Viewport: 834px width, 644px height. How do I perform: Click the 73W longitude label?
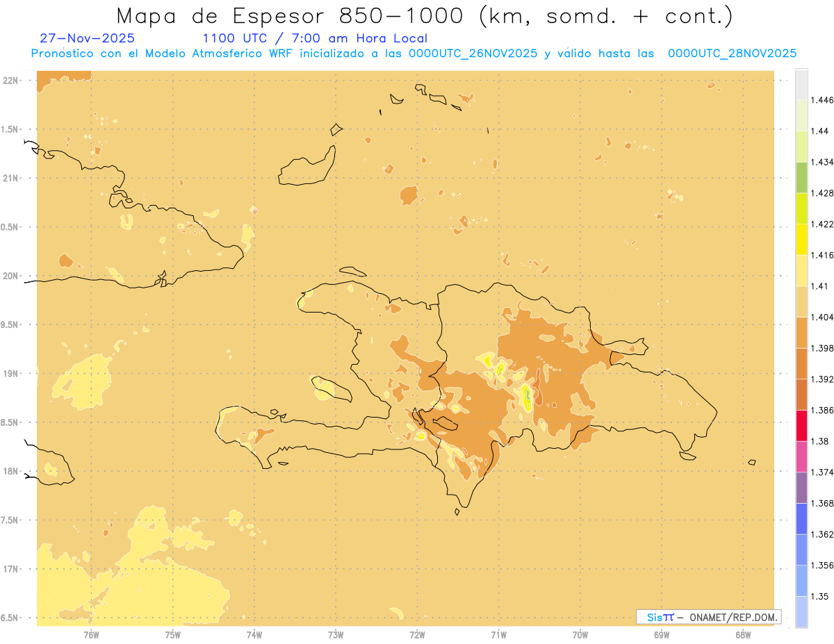[336, 634]
